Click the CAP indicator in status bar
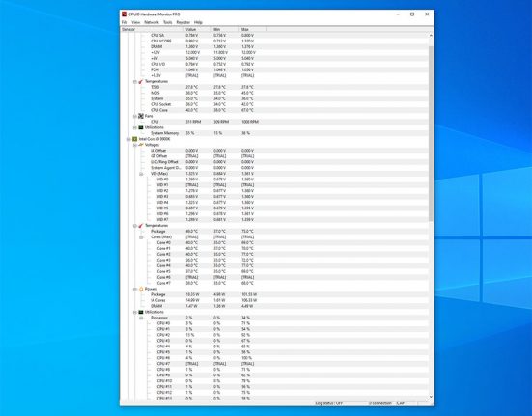The height and width of the screenshot is (416, 532). (401, 403)
